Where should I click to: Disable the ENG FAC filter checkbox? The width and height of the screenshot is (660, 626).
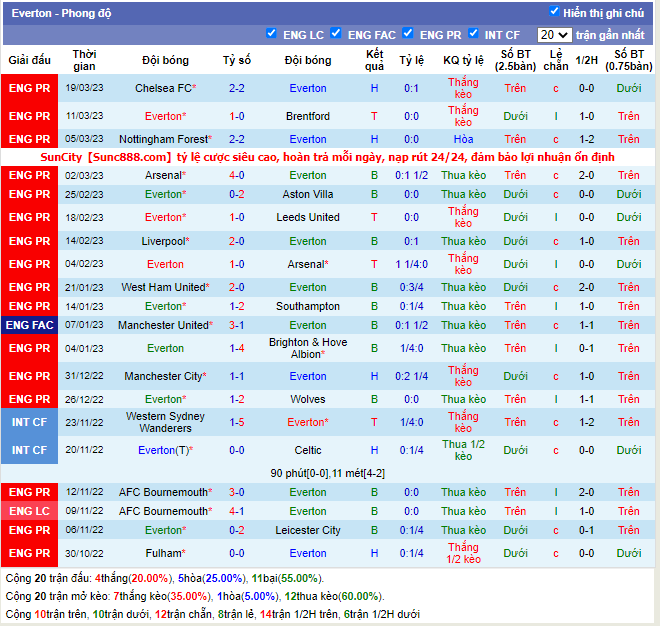tap(336, 34)
